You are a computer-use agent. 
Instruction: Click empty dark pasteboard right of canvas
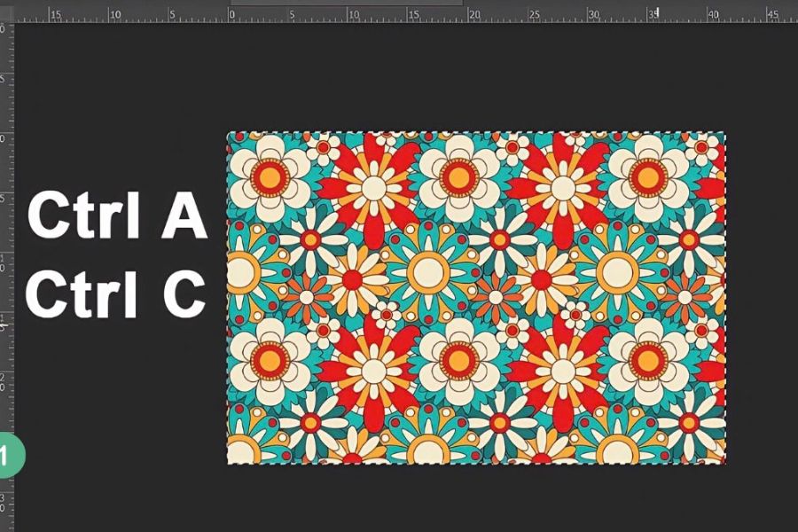pos(761,293)
